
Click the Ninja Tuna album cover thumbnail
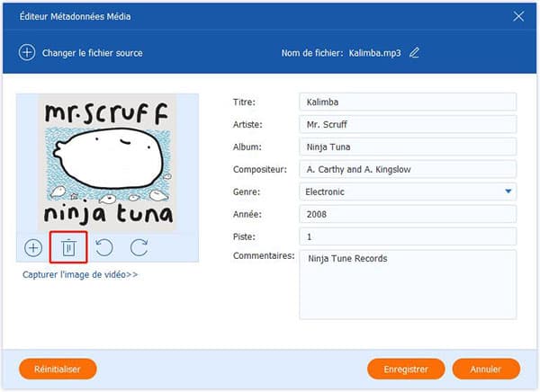pos(107,162)
